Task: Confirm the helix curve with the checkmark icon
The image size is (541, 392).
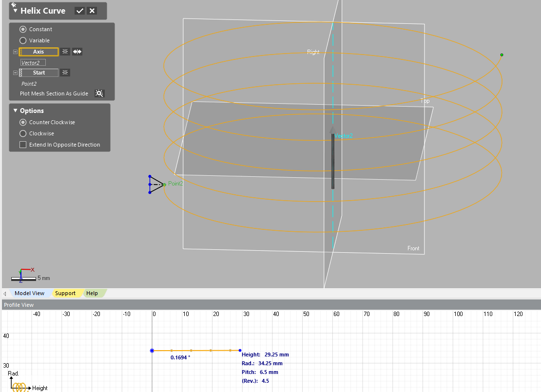Action: pos(79,10)
